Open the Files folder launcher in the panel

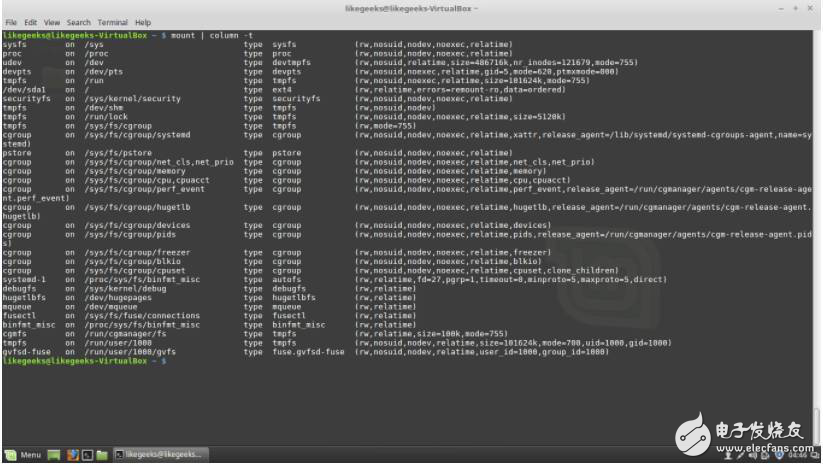pos(102,455)
